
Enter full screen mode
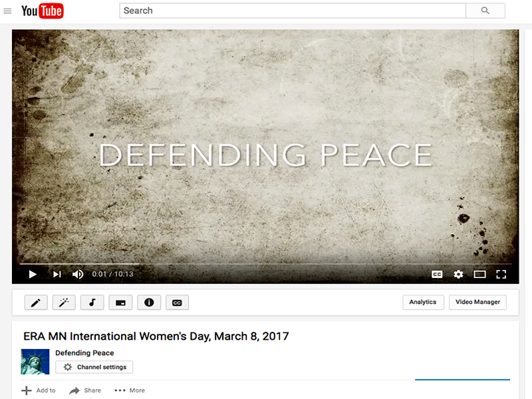(501, 274)
